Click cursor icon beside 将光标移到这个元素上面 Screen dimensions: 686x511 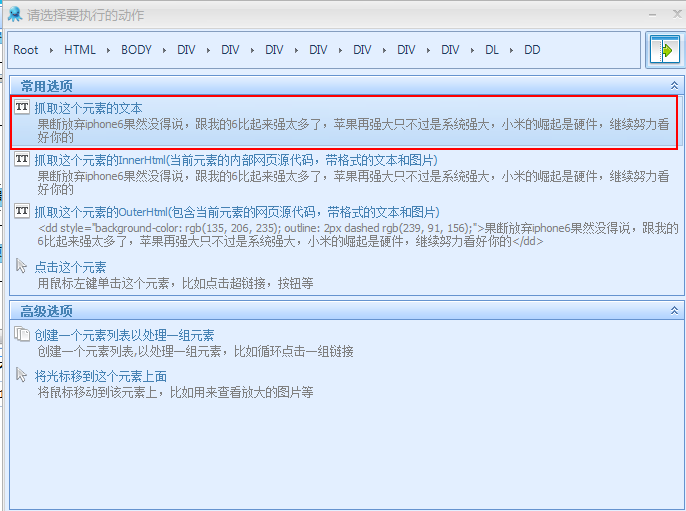[21, 374]
